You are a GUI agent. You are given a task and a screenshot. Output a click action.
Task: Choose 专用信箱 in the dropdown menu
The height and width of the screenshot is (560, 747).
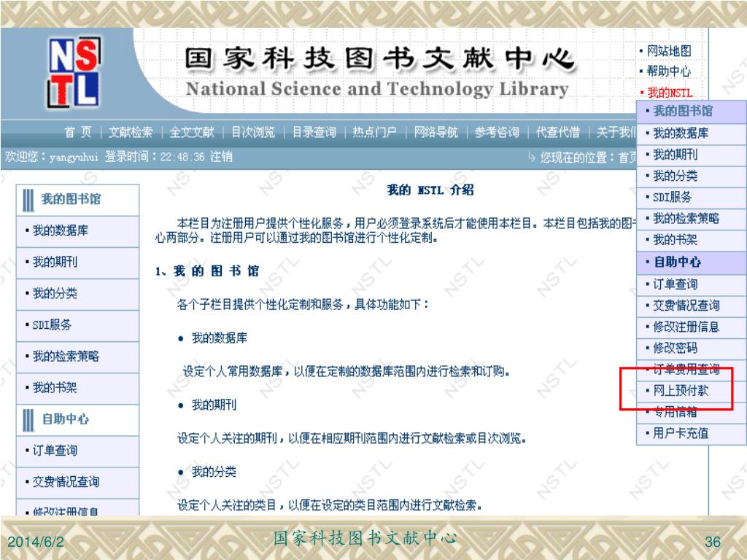692,412
